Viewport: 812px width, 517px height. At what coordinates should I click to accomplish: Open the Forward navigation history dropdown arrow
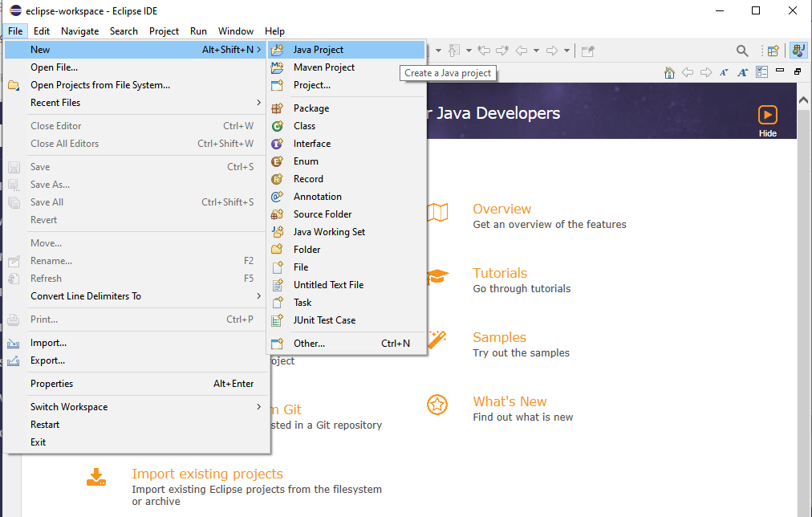(566, 51)
